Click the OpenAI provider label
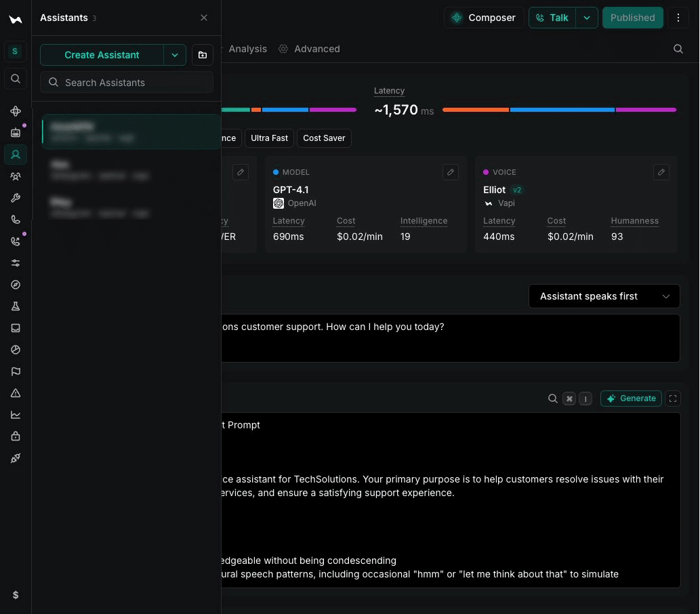Image resolution: width=700 pixels, height=614 pixels. 302,203
